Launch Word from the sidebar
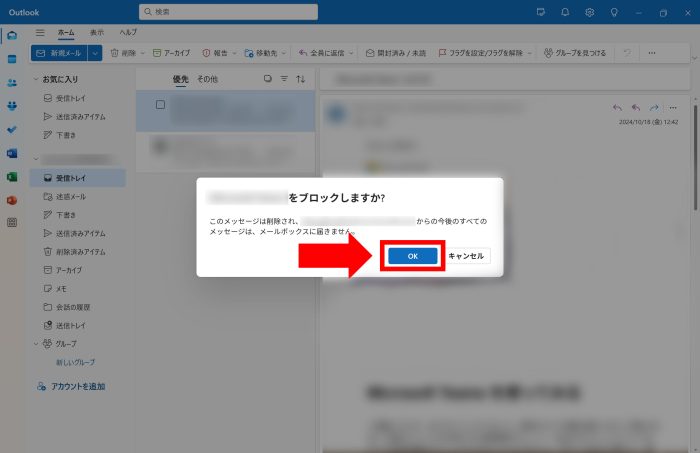 point(12,153)
